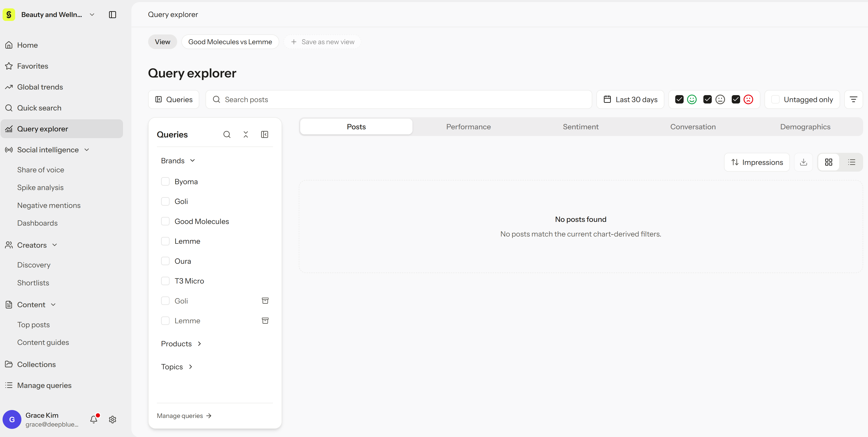Click the positive sentiment smiley icon
This screenshot has width=868, height=437.
pyautogui.click(x=692, y=99)
